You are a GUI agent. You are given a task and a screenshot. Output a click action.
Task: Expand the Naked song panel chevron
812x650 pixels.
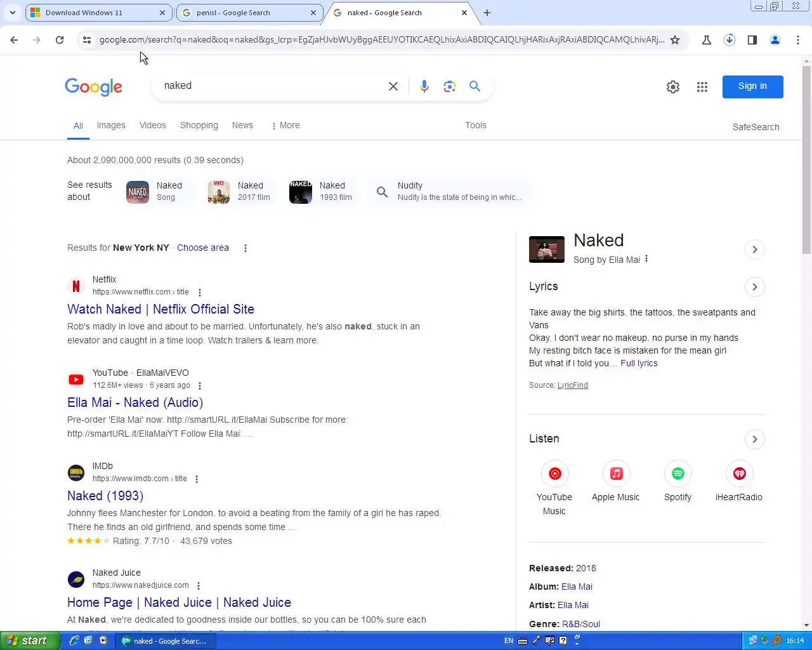coord(755,249)
